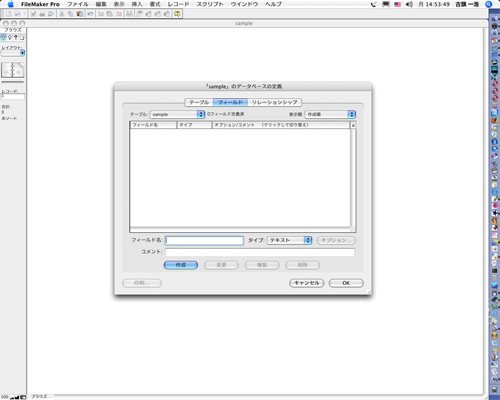Screen dimensions: 500x400
Task: Open the Firefox icon in the dock
Action: point(495,119)
